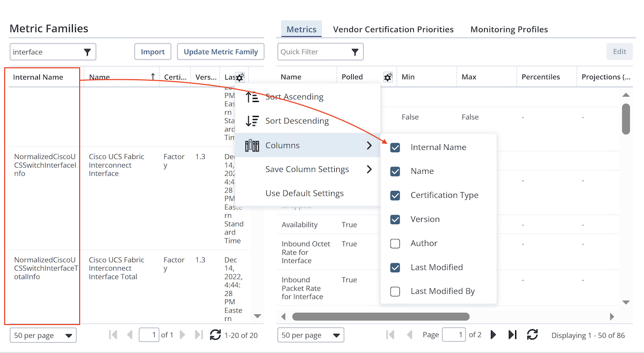This screenshot has height=353, width=644.
Task: Jump to last page of Metrics grid
Action: (512, 335)
